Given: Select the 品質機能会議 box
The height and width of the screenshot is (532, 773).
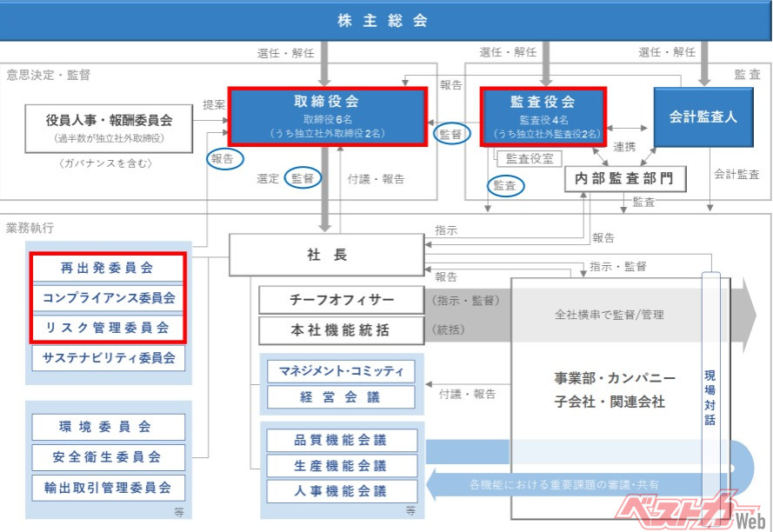Looking at the screenshot, I should 341,440.
